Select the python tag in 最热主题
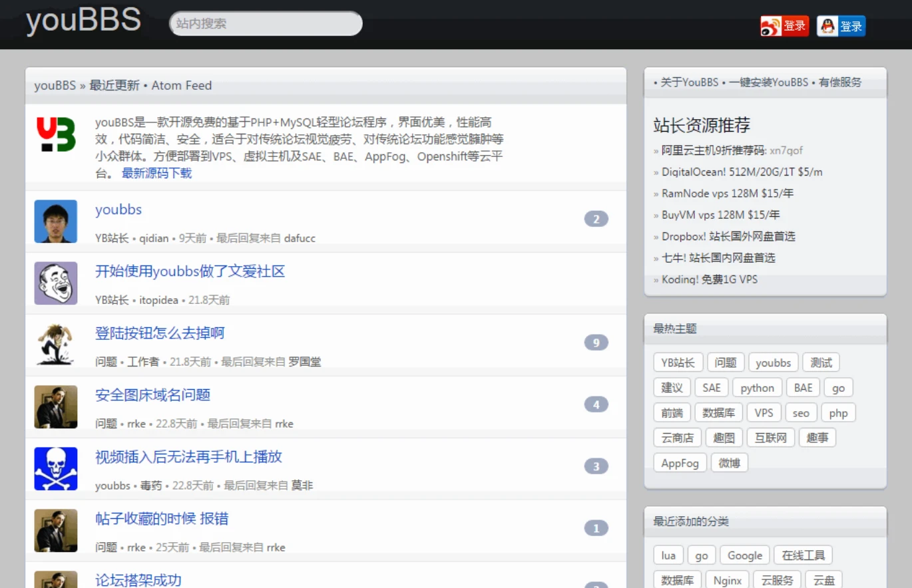The width and height of the screenshot is (912, 588). [757, 388]
